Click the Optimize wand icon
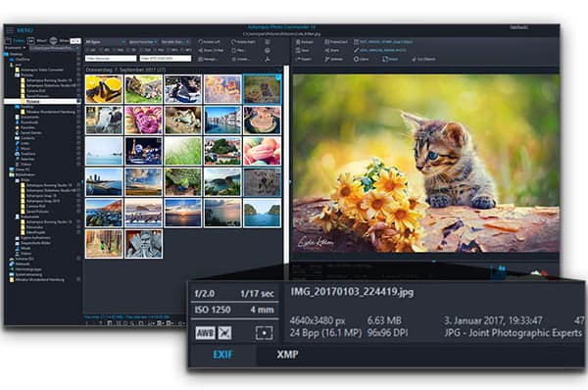 [x=327, y=59]
